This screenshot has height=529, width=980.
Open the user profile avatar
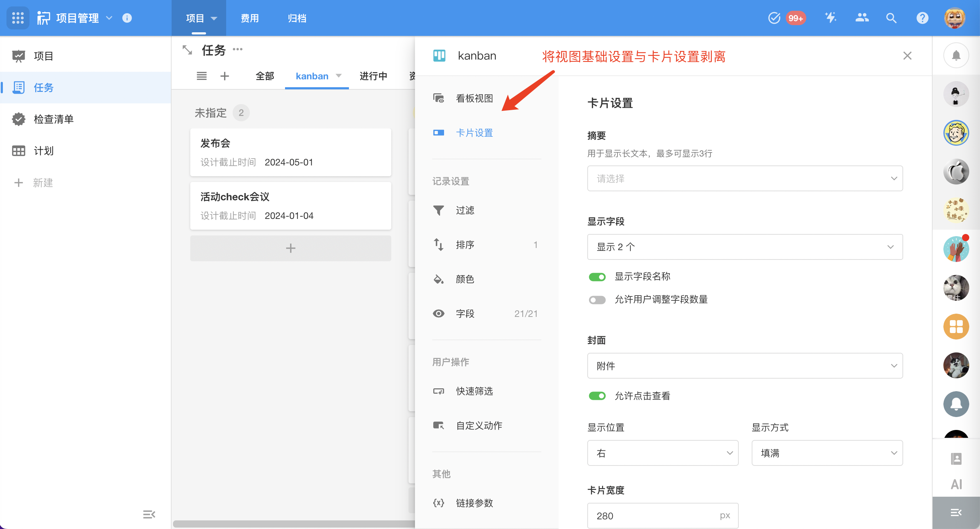[955, 18]
